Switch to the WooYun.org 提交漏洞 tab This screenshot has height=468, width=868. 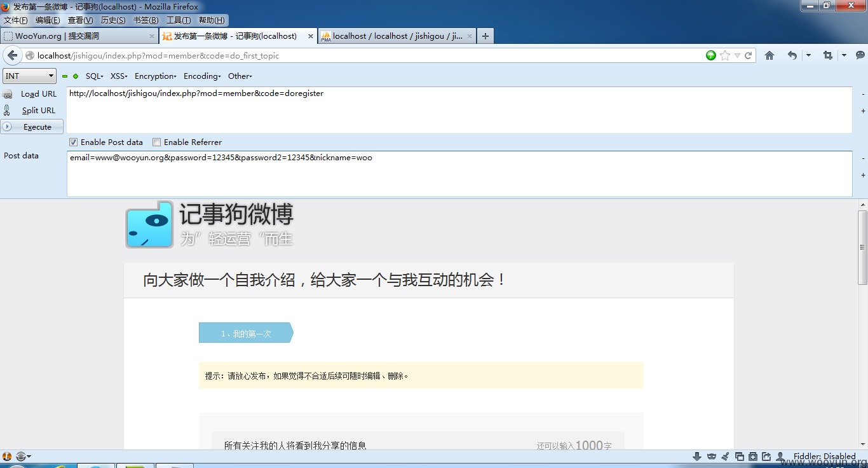79,36
